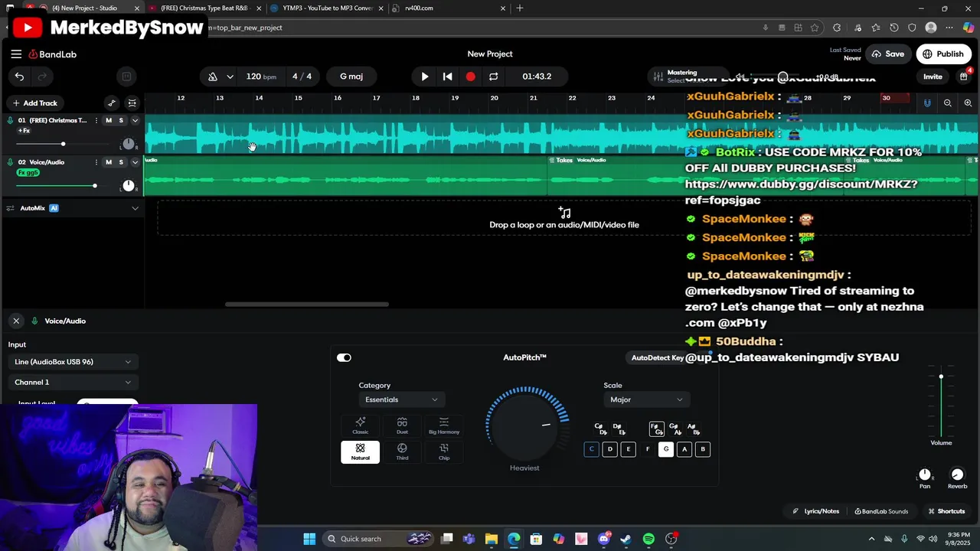Image resolution: width=980 pixels, height=551 pixels.
Task: Open options menu for Voice/Audio track
Action: point(96,162)
